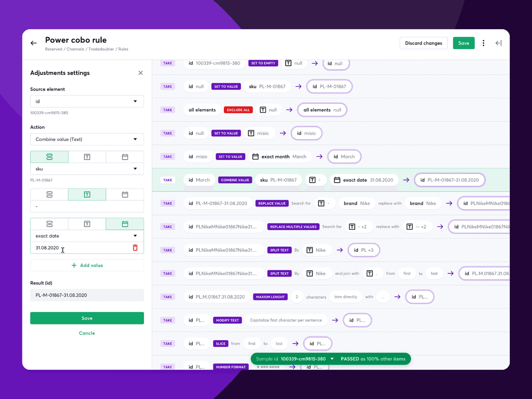532x399 pixels.
Task: Click the Cancle link below Save
Action: pyautogui.click(x=87, y=333)
